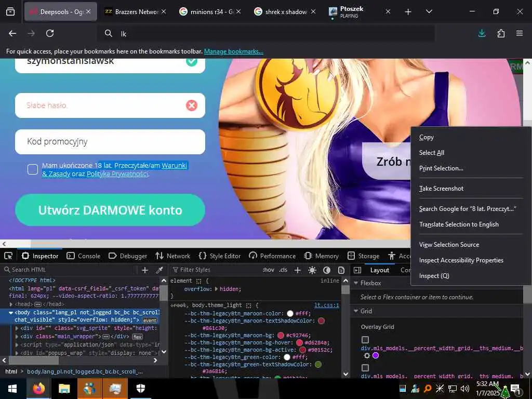Image resolution: width=532 pixels, height=399 pixels.
Task: Enable the first Overlay Grid checkbox
Action: (365, 340)
